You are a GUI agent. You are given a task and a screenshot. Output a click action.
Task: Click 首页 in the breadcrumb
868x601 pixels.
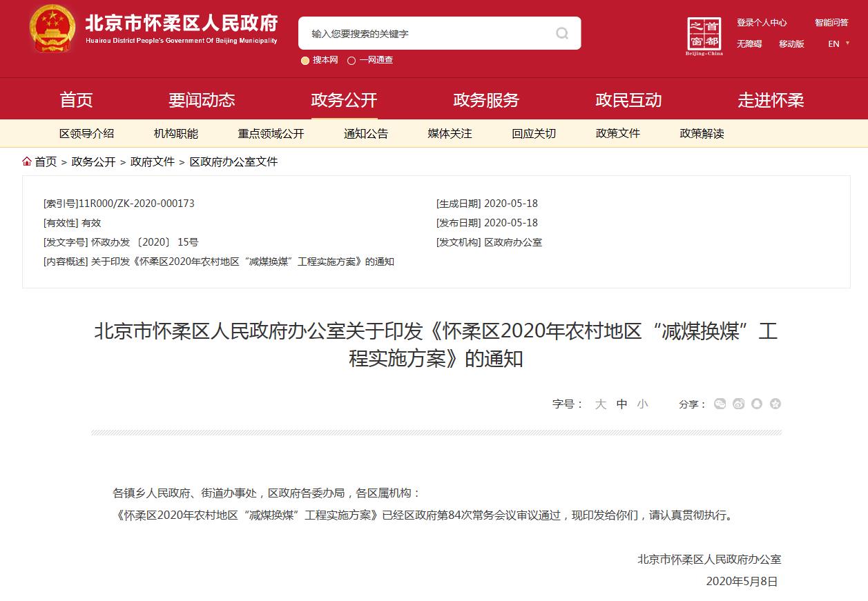[46, 161]
